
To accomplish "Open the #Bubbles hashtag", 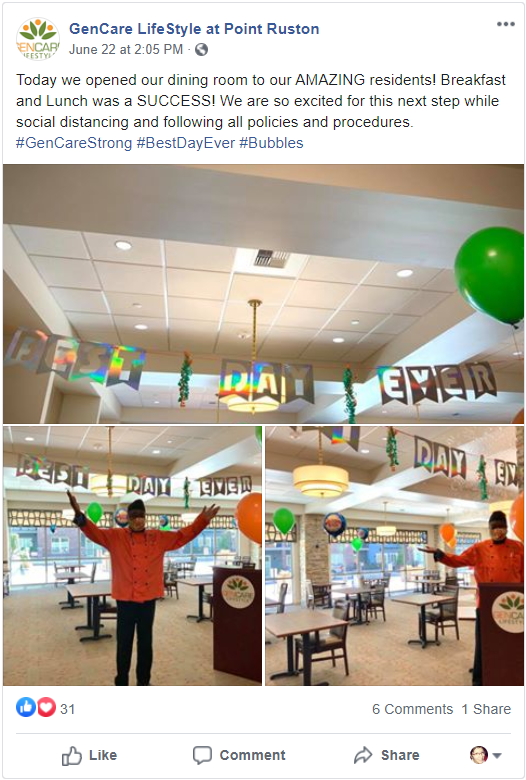I will point(271,143).
